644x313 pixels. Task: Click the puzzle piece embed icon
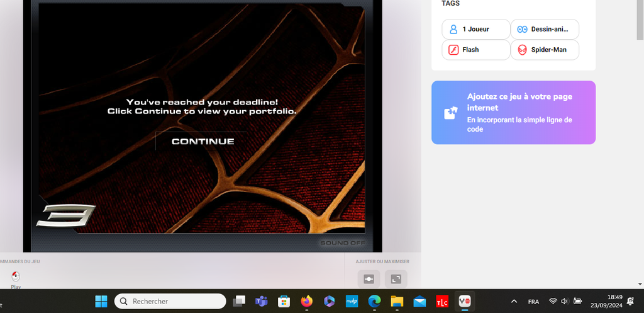click(x=450, y=113)
